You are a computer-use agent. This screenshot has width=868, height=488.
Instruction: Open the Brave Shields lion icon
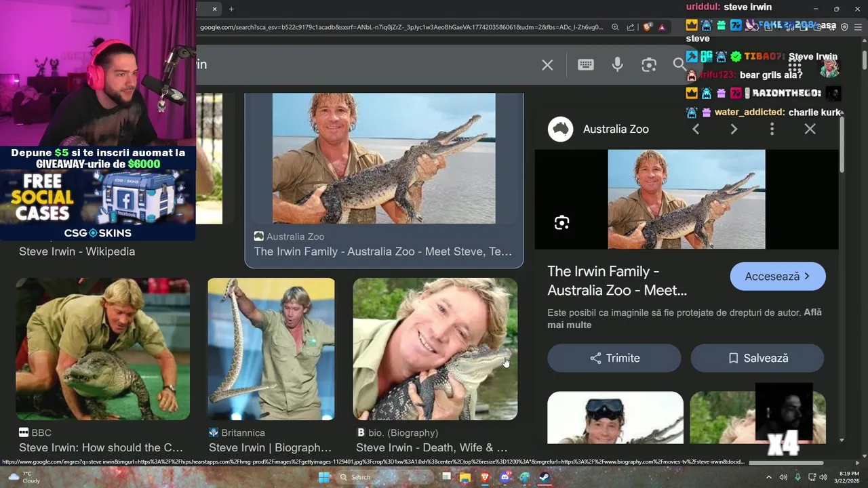[648, 27]
